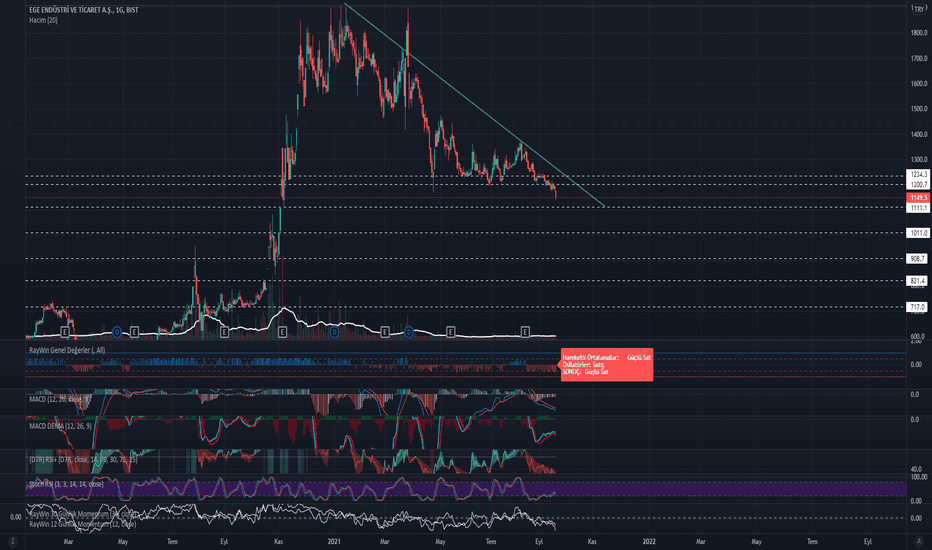This screenshot has height=550, width=932.
Task: Click the Hacim (20) volume indicator label
Action: (x=43, y=20)
